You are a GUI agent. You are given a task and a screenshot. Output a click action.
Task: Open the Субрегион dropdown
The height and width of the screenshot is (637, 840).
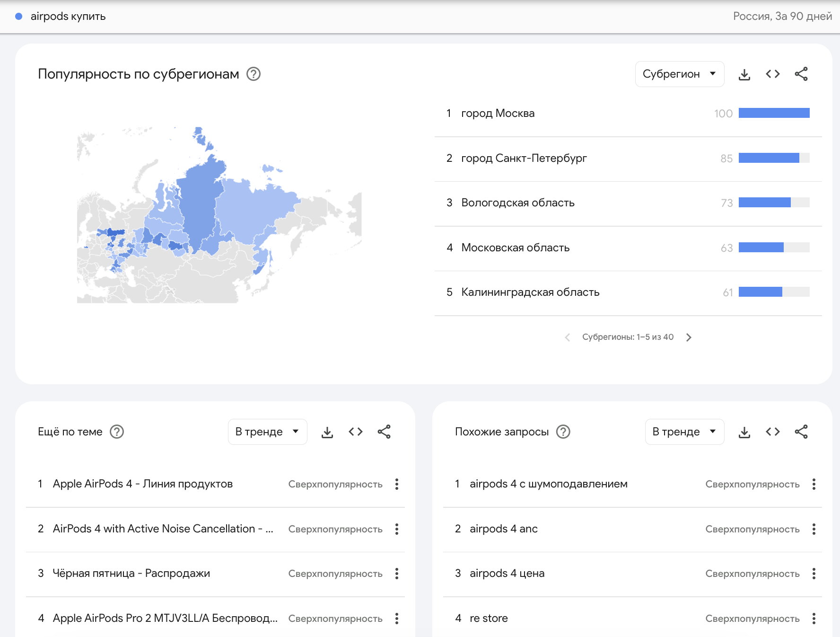pos(680,74)
